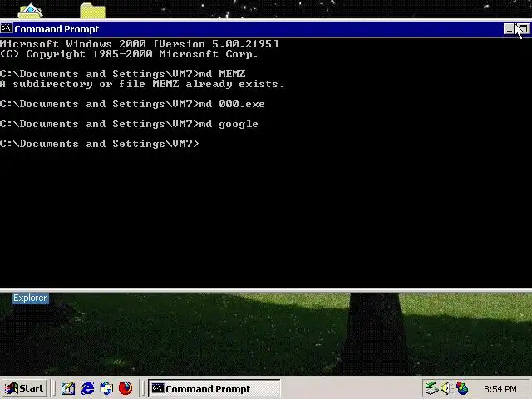Open Command Prompt window system menu icon

pos(7,28)
